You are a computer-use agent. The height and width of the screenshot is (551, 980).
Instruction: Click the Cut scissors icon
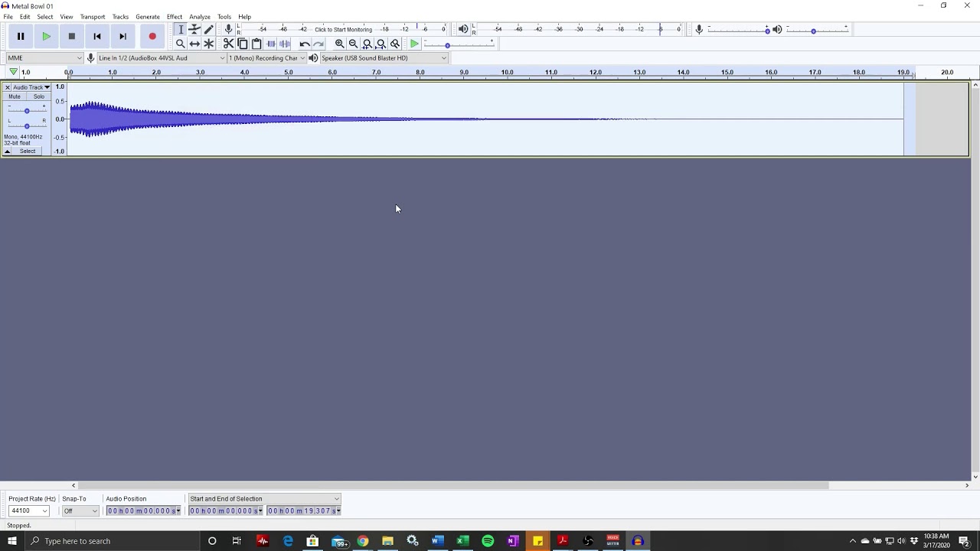(228, 44)
